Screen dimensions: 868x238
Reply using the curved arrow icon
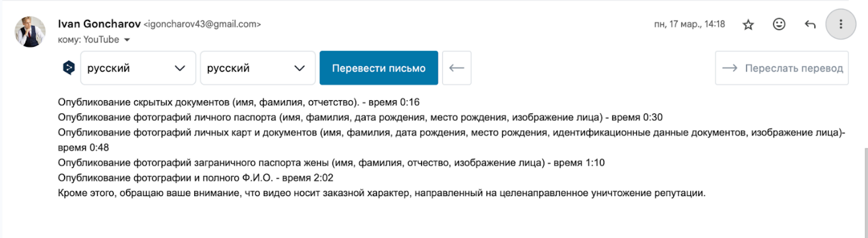point(810,24)
